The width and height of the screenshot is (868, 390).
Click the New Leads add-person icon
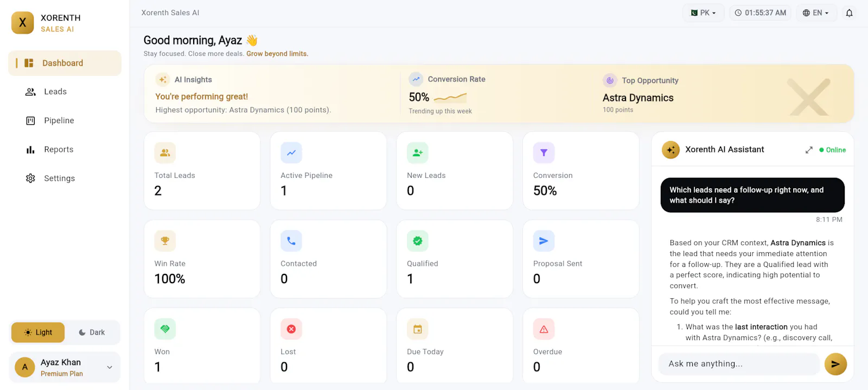tap(418, 153)
